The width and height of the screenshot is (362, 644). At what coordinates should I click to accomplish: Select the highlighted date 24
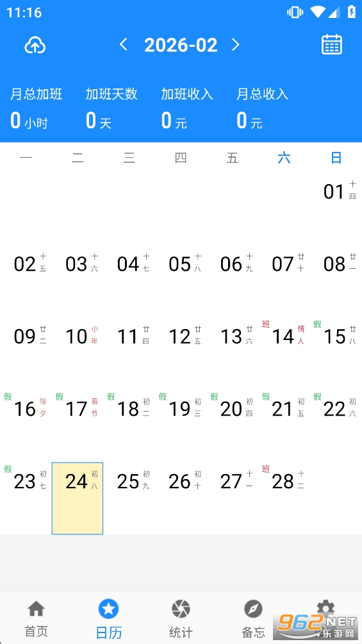77,498
